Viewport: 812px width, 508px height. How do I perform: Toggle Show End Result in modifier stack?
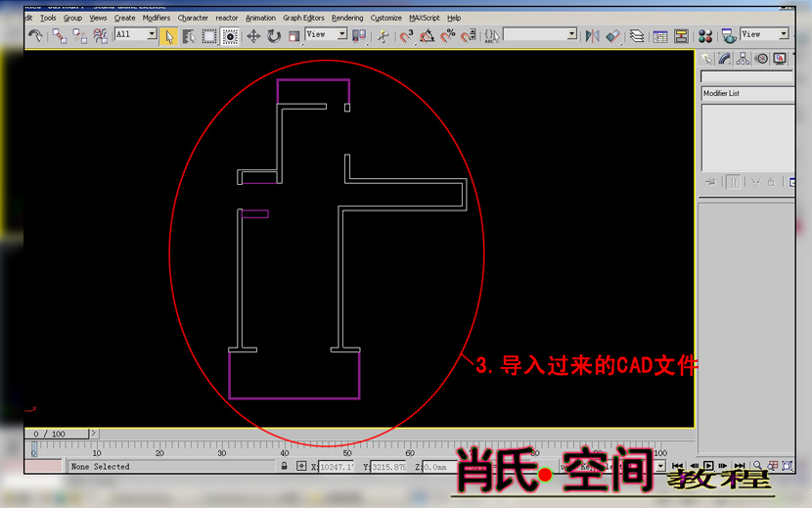(x=734, y=182)
